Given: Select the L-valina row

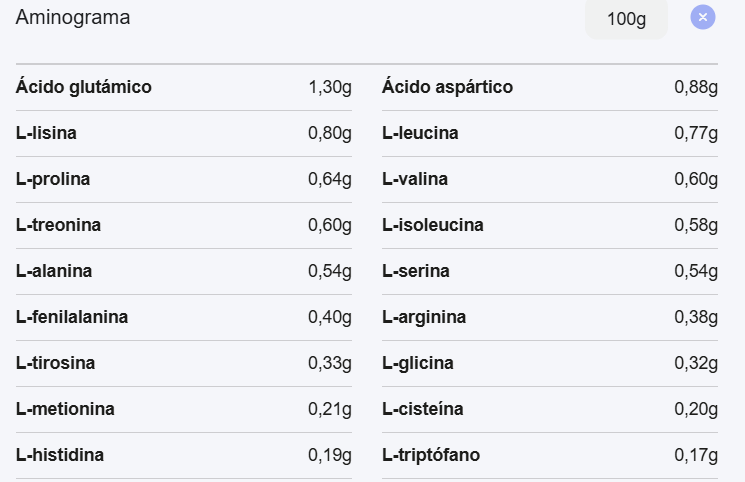Looking at the screenshot, I should (x=550, y=179).
